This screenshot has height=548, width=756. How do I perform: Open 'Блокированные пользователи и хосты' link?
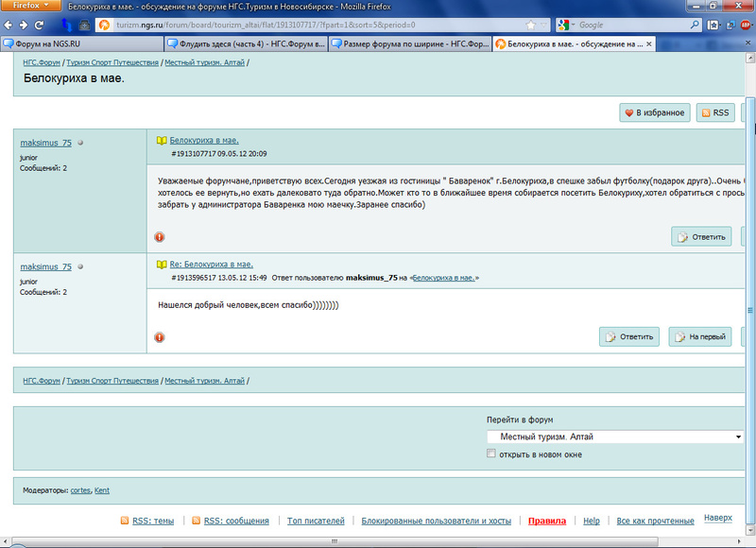coord(437,521)
